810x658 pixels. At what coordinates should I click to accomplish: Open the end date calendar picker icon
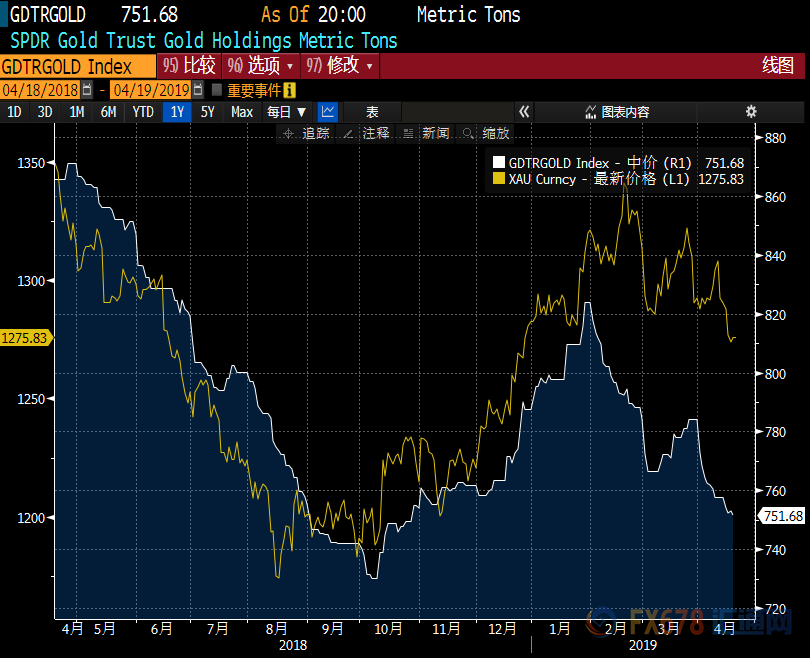click(x=198, y=90)
